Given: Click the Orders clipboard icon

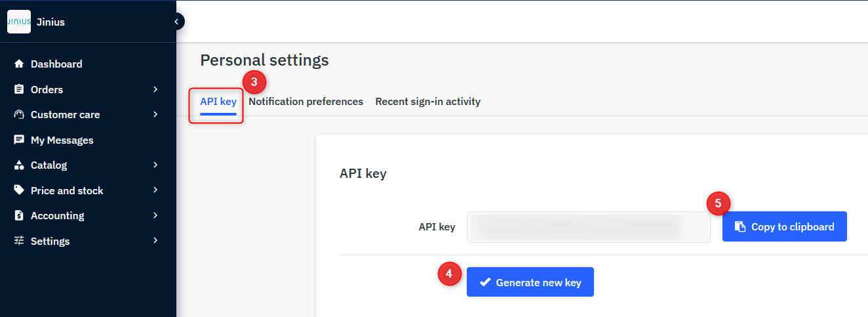Looking at the screenshot, I should (x=19, y=89).
